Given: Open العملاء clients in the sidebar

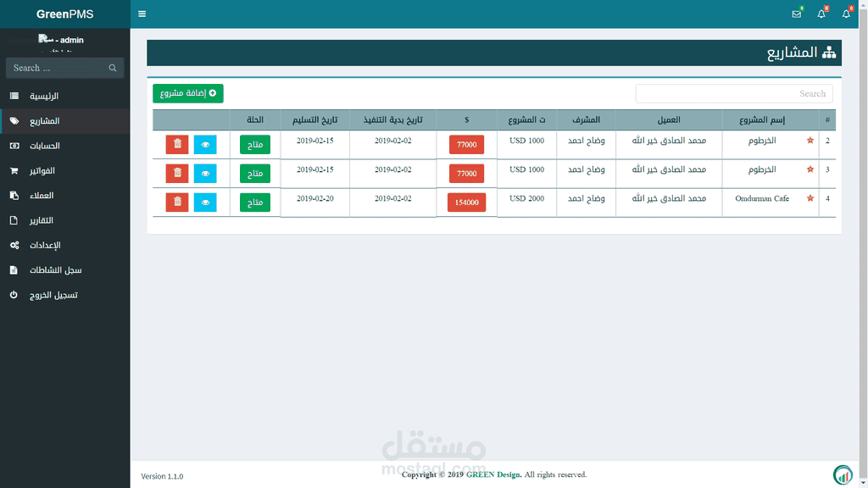Looking at the screenshot, I should pos(65,196).
